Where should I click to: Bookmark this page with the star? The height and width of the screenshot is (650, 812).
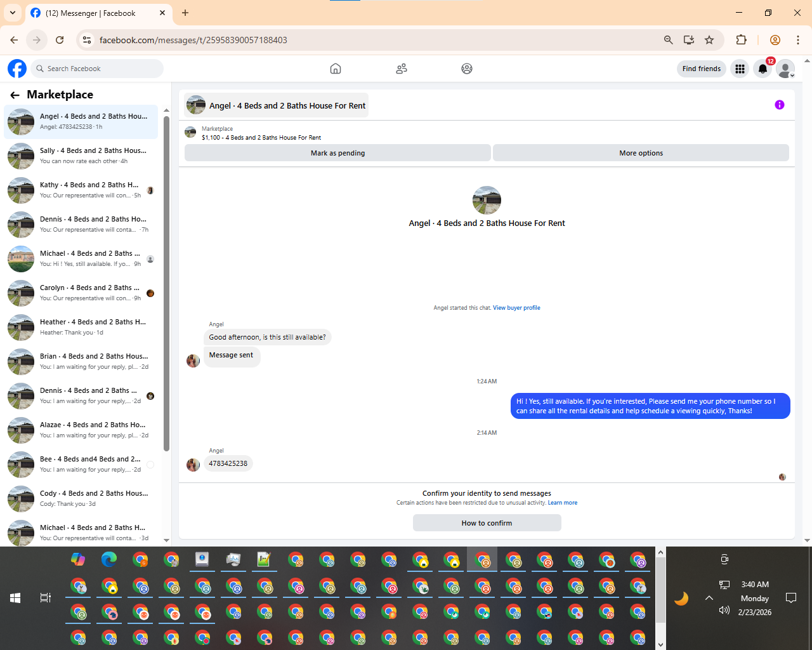709,40
